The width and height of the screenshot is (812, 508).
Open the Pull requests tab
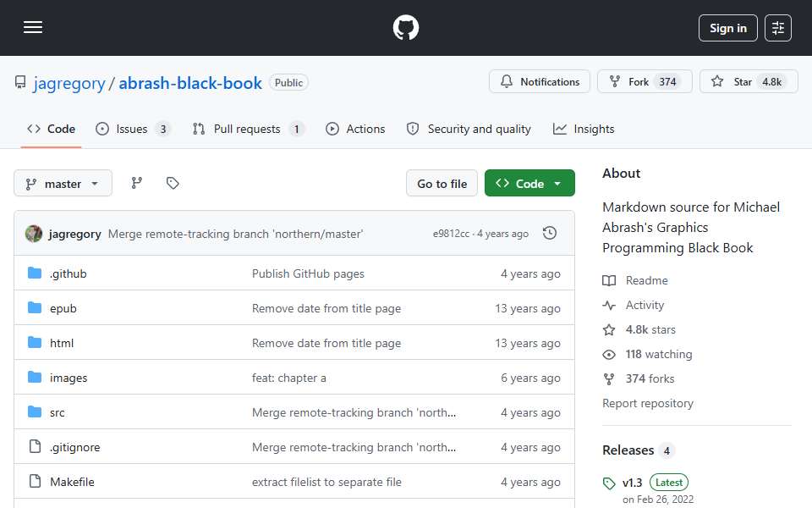pyautogui.click(x=249, y=129)
